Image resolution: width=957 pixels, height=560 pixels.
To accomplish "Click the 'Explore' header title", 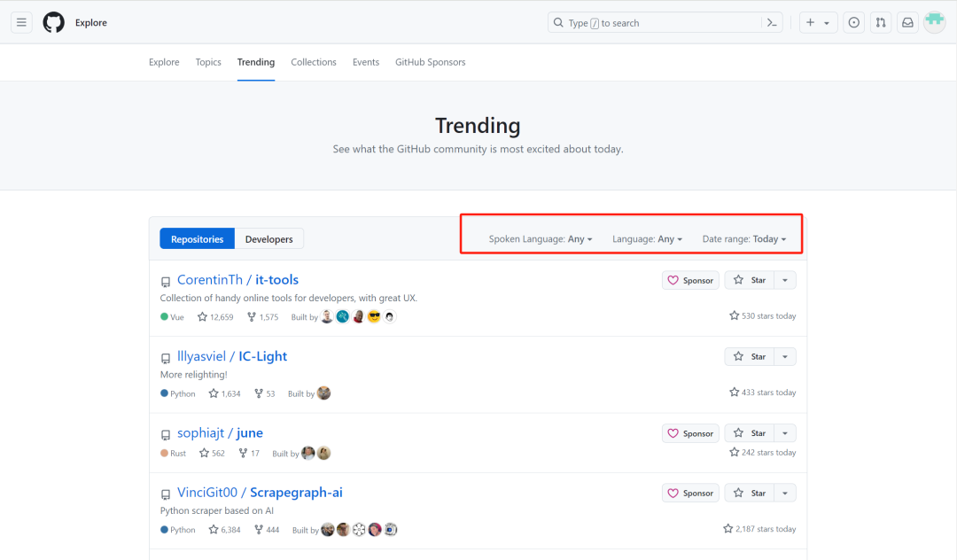I will (x=91, y=22).
